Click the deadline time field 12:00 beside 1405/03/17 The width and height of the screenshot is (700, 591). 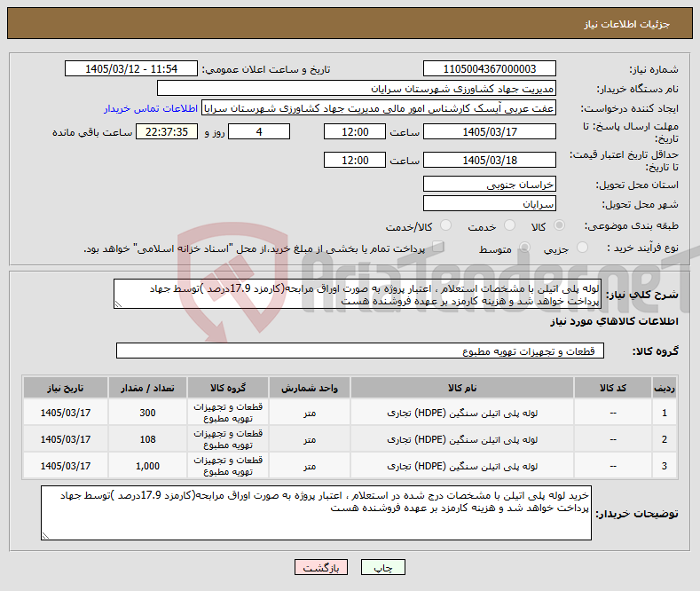click(x=355, y=131)
